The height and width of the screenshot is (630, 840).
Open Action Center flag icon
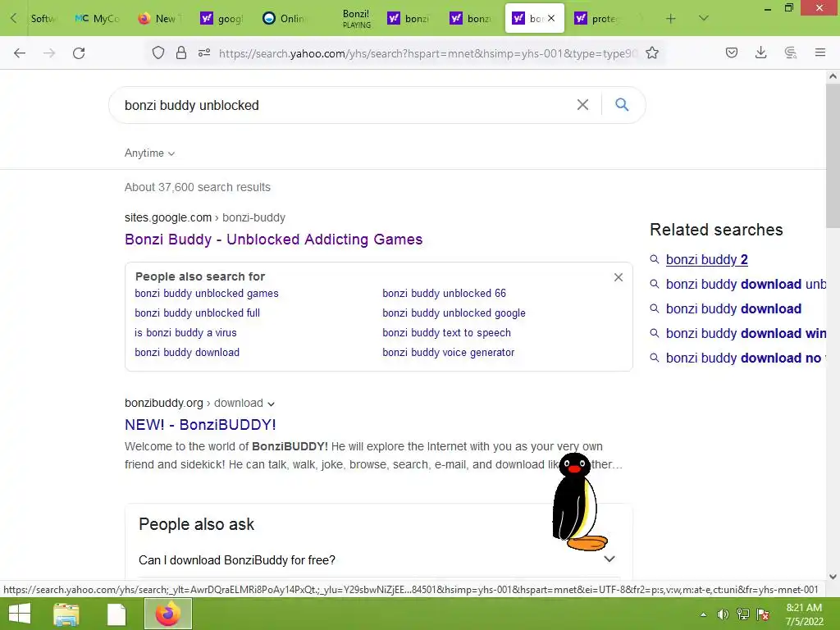coord(764,614)
